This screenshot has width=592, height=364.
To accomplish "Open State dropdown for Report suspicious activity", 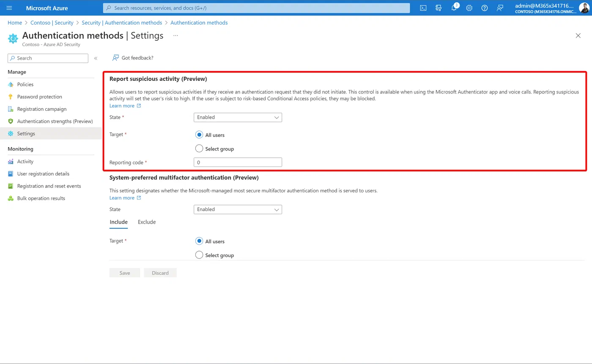I will coord(238,117).
